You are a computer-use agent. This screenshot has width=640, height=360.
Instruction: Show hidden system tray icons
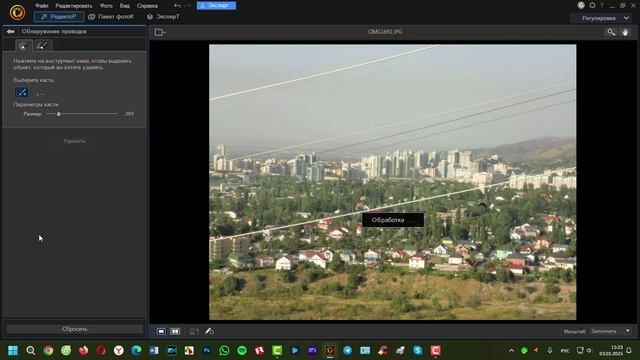click(x=511, y=351)
